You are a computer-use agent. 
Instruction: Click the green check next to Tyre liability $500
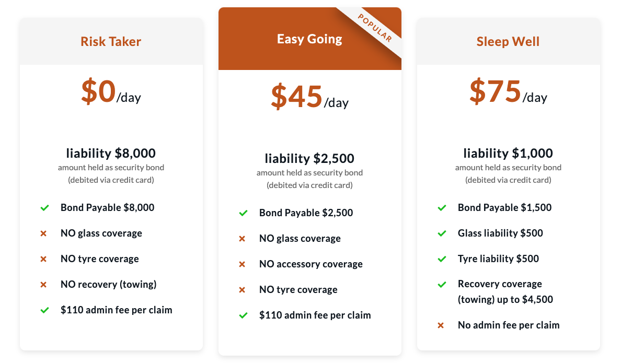[442, 259]
